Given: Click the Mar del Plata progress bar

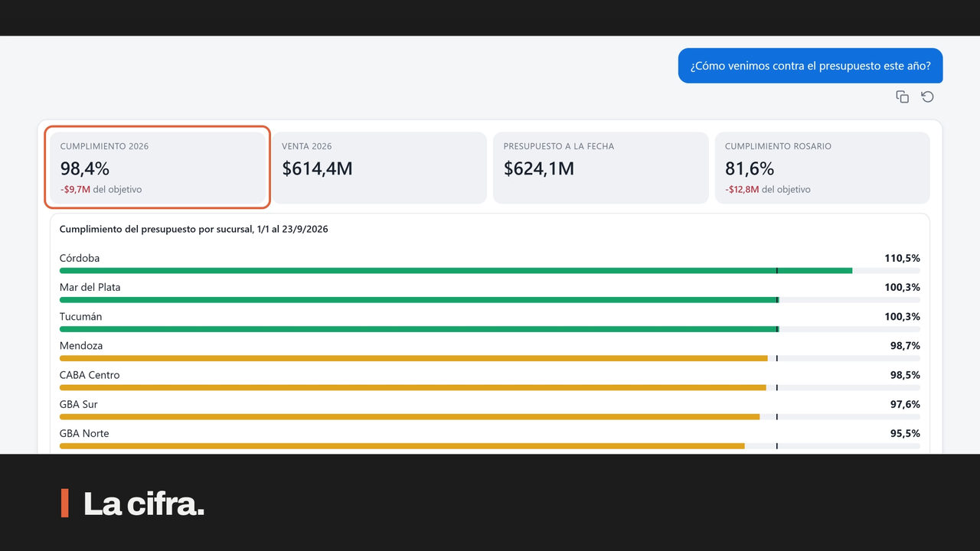Looking at the screenshot, I should (x=490, y=299).
